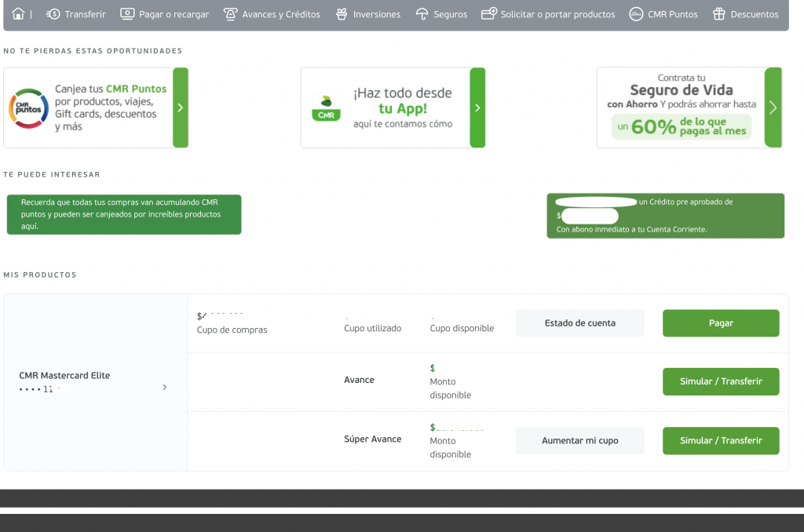Open Solicitar o portar productos menu
This screenshot has height=532, width=804.
[x=548, y=14]
